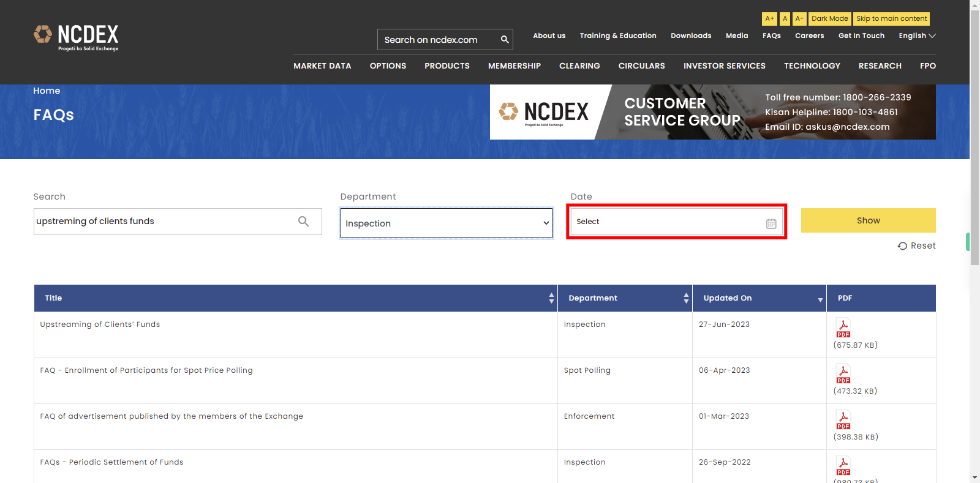Open the calendar icon in Date field
Screen dimensions: 980x483
click(x=771, y=223)
